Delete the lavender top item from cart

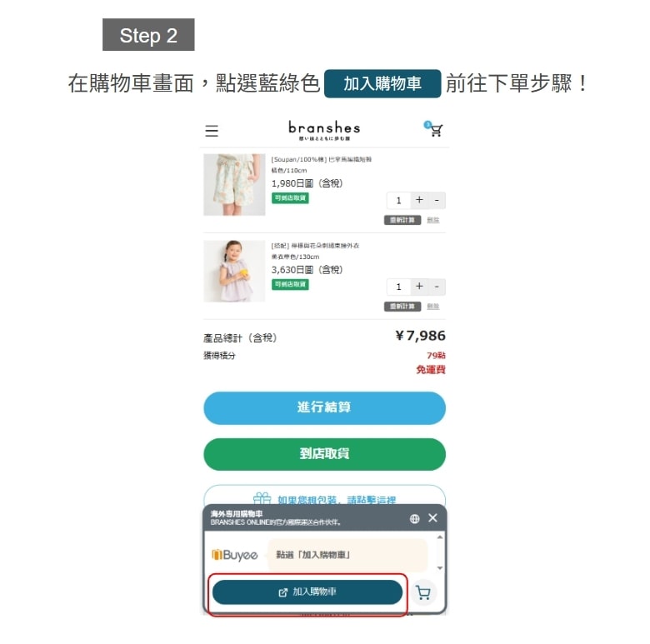coord(433,307)
